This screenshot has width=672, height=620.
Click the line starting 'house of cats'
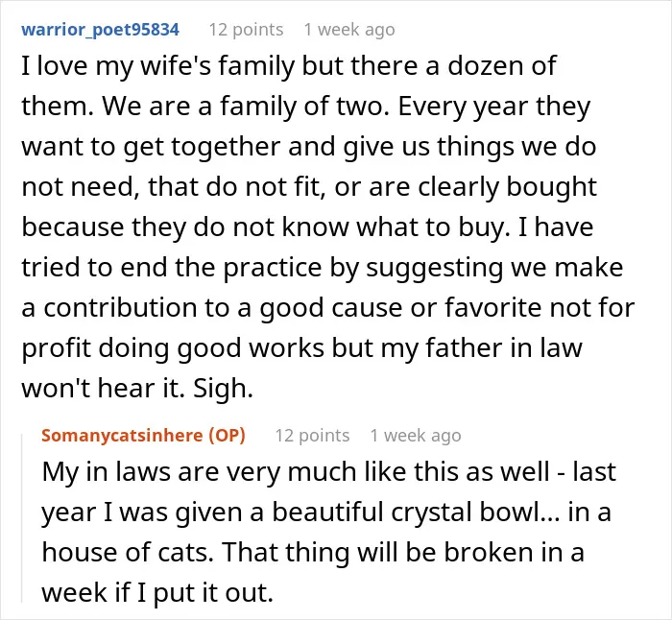(x=313, y=552)
